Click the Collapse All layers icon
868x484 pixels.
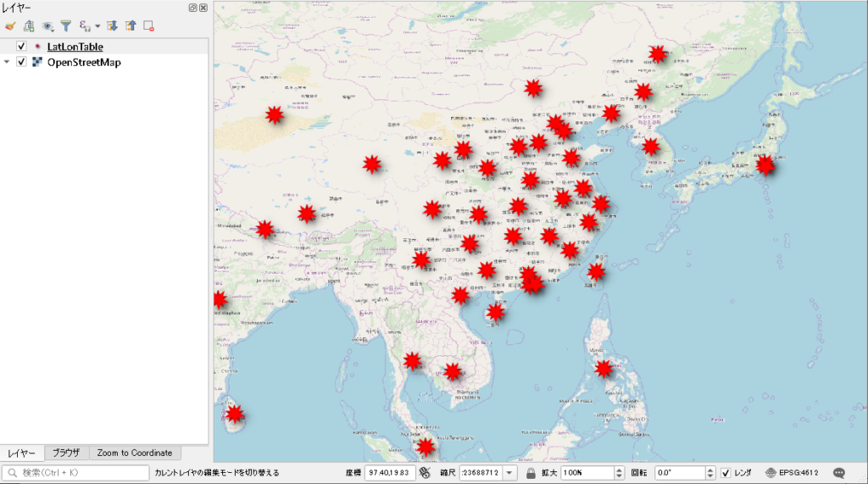click(x=130, y=26)
